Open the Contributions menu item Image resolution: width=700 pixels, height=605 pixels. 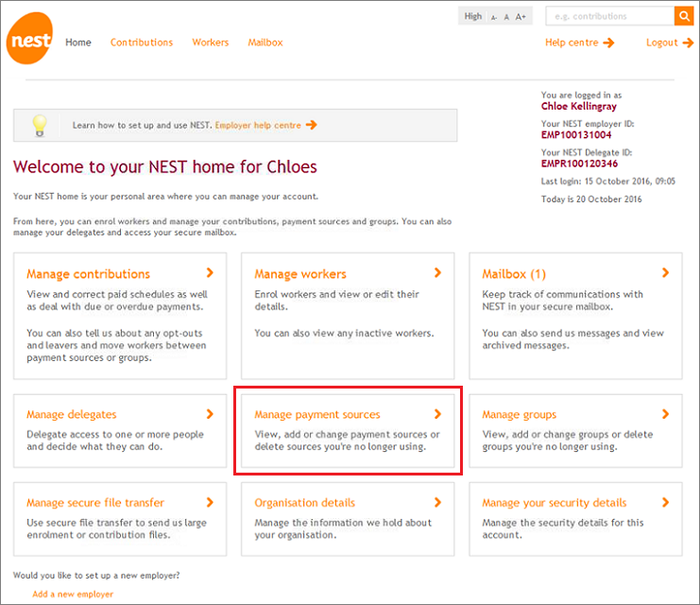pos(142,43)
